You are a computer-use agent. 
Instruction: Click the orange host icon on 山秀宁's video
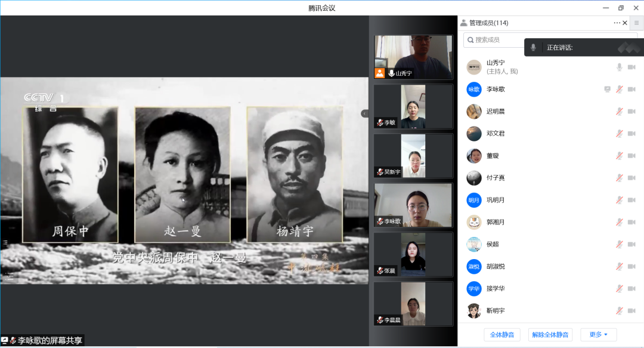(x=379, y=73)
